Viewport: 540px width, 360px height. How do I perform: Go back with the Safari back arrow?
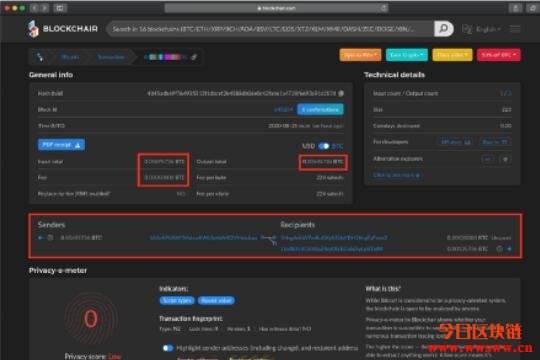tap(34, 8)
